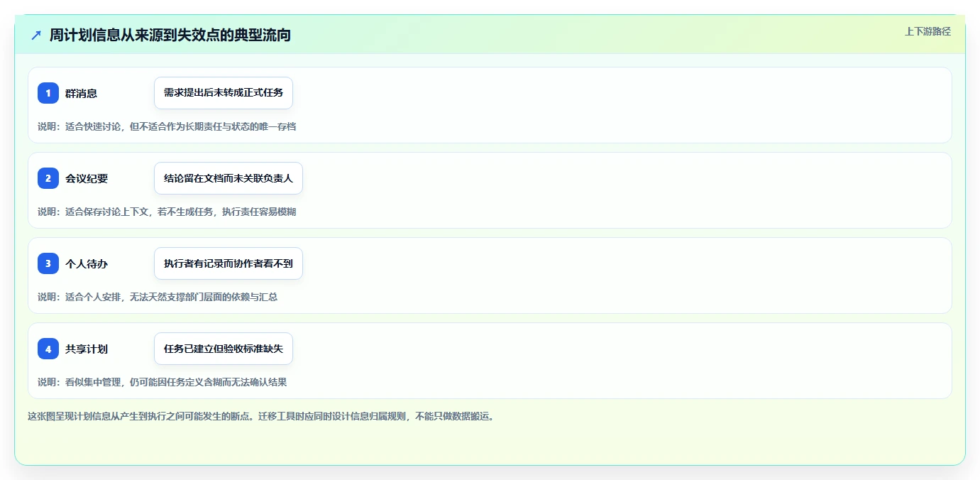Screen dimensions: 980x480
Task: Click the 任务已建立但验收标准缺失 chip
Action: point(224,349)
